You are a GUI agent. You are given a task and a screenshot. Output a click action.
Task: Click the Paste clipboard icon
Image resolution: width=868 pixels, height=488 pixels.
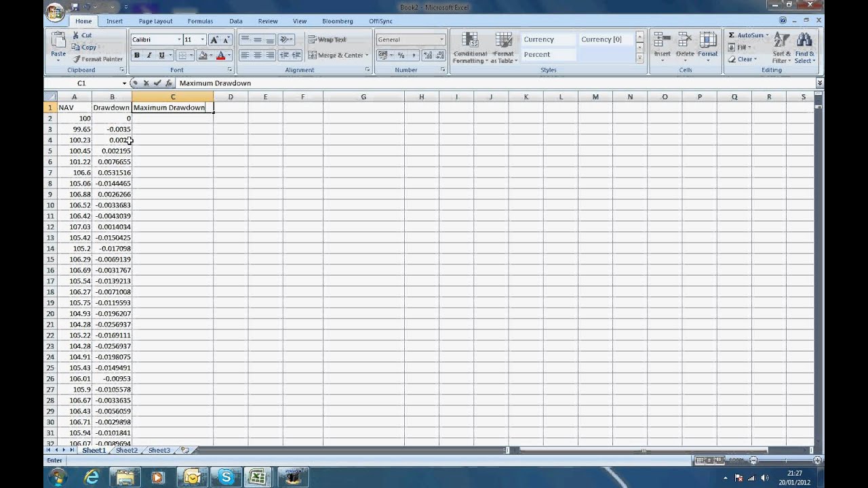tap(58, 40)
